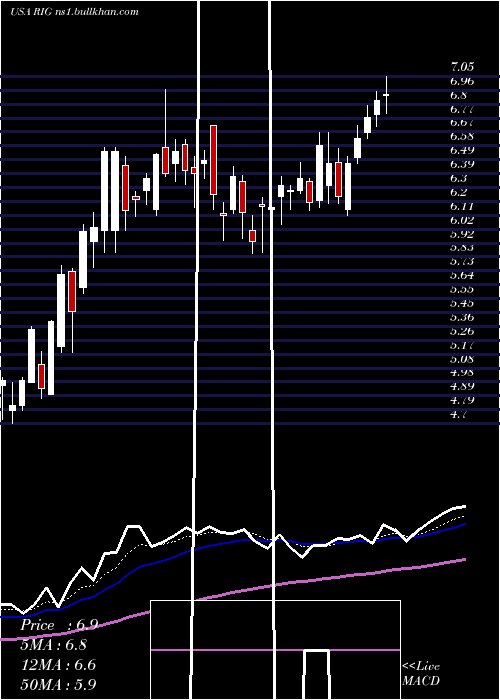This screenshot has height=700, width=500.
Task: Click the '50MA : 5.9' readout
Action: click(58, 684)
